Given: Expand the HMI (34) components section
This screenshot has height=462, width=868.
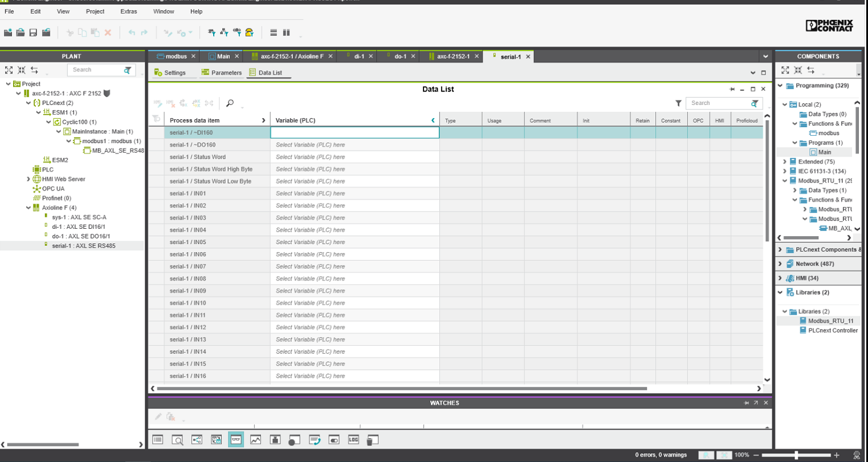Looking at the screenshot, I should tap(780, 278).
